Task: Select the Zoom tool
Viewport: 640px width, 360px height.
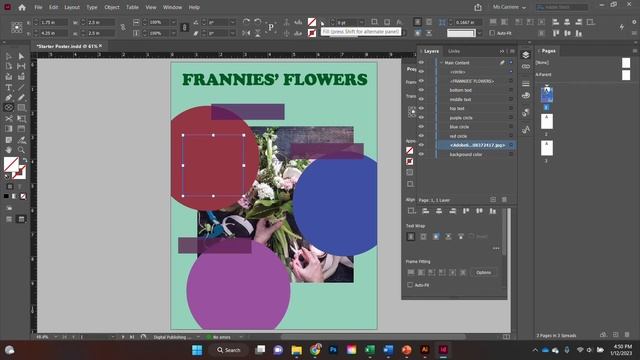Action: [x=21, y=150]
